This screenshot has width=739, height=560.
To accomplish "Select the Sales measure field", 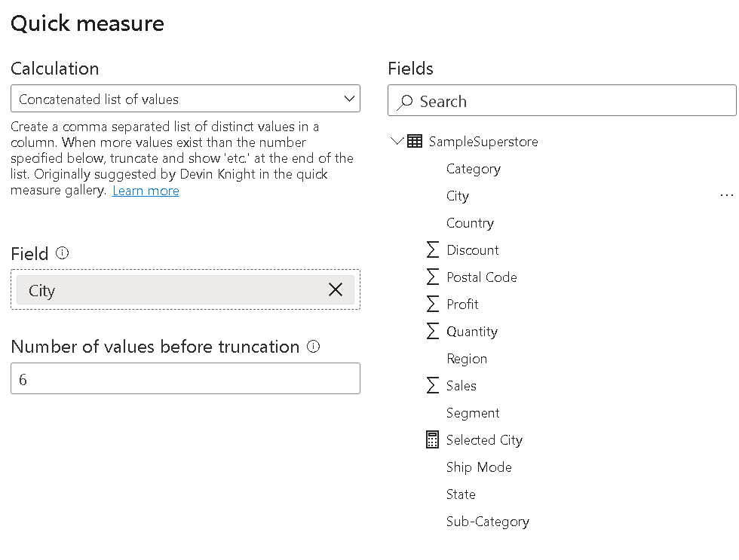I will (x=461, y=386).
